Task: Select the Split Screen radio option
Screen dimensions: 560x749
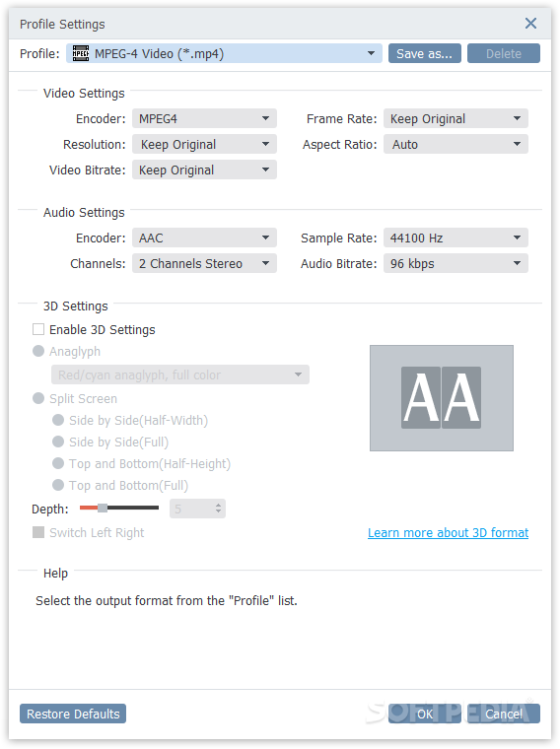Action: pos(38,398)
